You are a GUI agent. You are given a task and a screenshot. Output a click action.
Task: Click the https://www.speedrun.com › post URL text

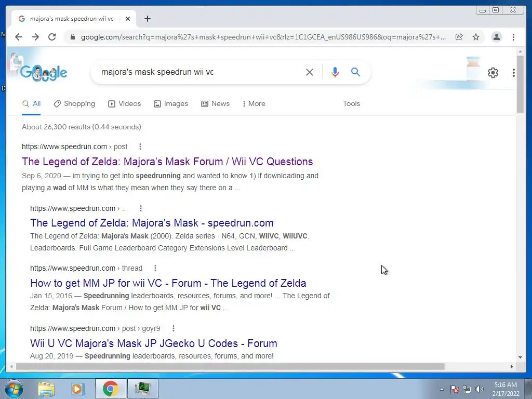click(75, 147)
